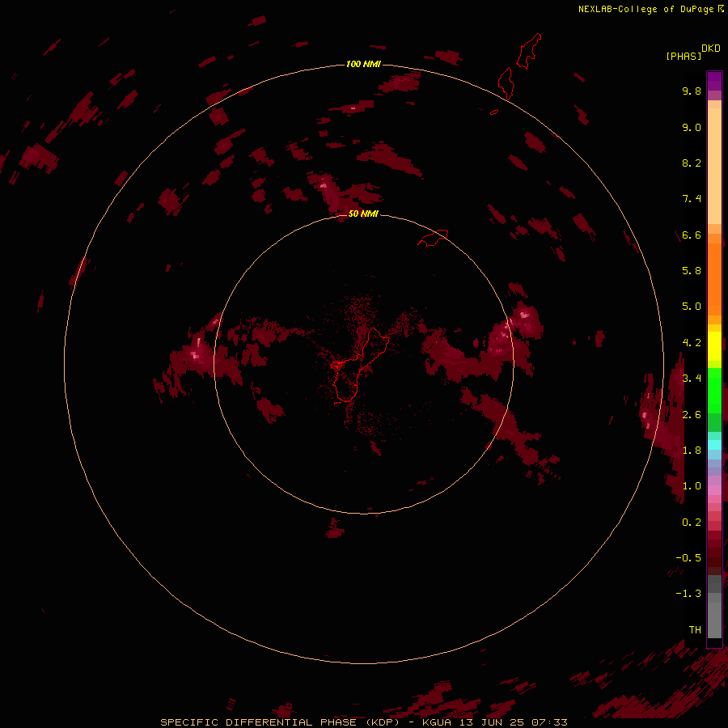Click the [PHAS] units label
Image resolution: width=728 pixels, height=728 pixels.
coord(684,57)
